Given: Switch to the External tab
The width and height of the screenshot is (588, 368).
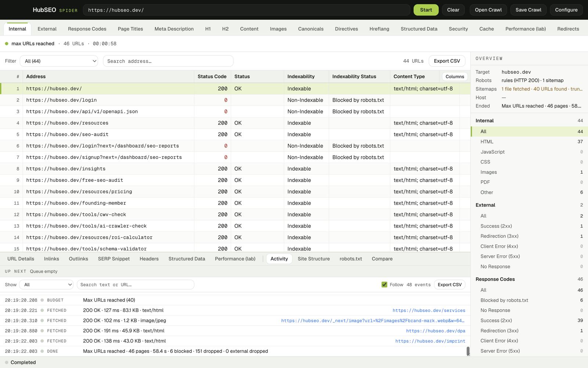Looking at the screenshot, I should tap(47, 29).
